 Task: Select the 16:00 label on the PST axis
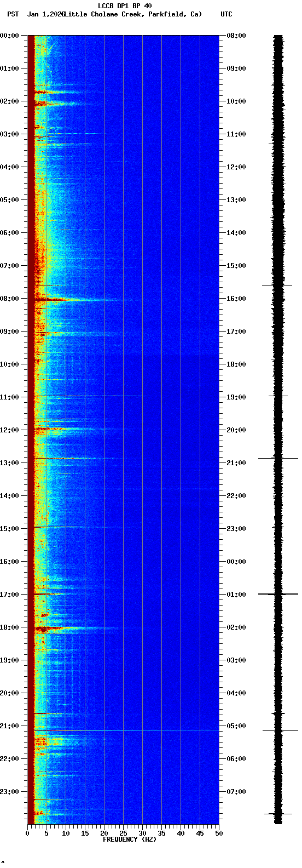coord(9,562)
